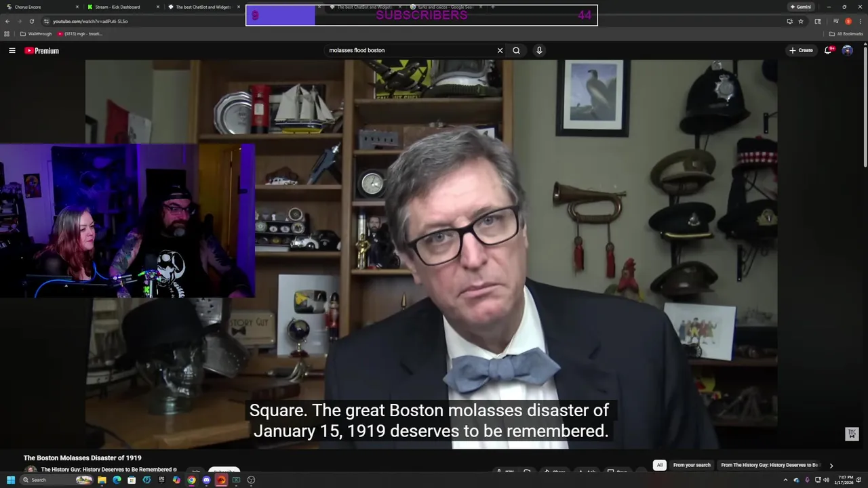
Task: Open the '(3813) mgk' bookmark
Action: pos(80,33)
